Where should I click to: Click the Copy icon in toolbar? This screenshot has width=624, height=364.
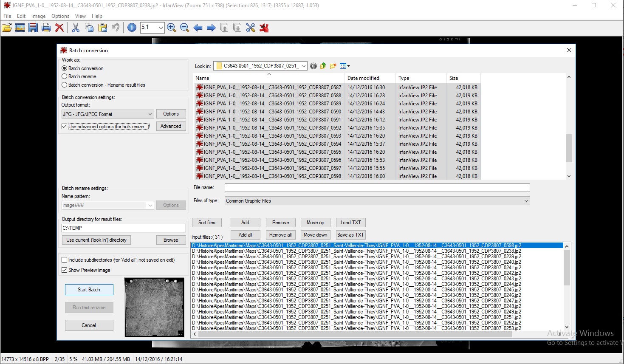point(89,28)
